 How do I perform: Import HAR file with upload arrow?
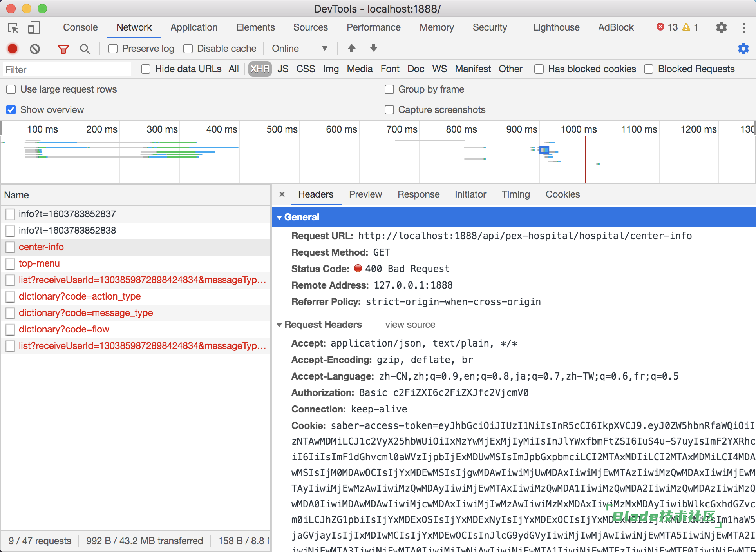click(x=352, y=49)
